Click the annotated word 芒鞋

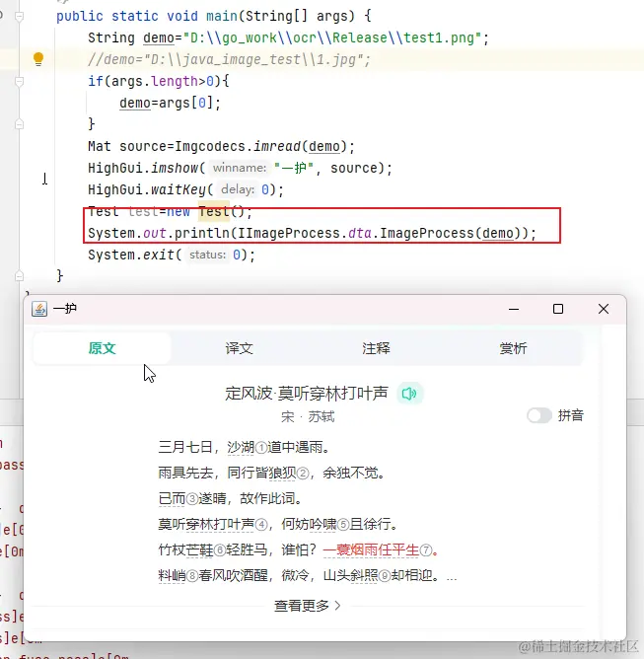point(199,549)
